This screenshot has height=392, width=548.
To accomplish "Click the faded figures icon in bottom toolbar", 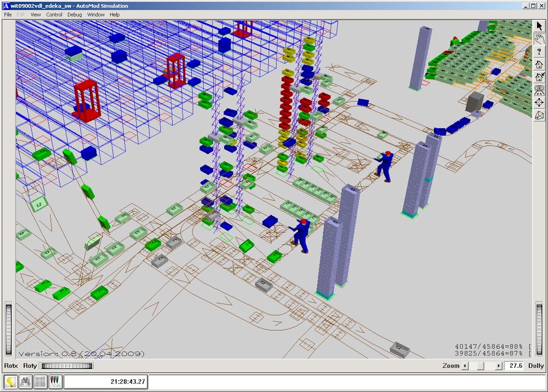I will pyautogui.click(x=25, y=382).
